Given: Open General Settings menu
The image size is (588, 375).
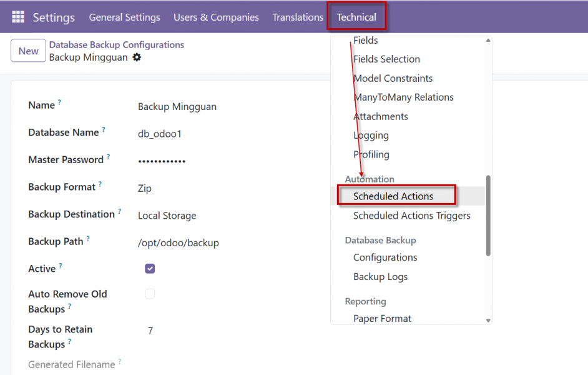Looking at the screenshot, I should 124,17.
